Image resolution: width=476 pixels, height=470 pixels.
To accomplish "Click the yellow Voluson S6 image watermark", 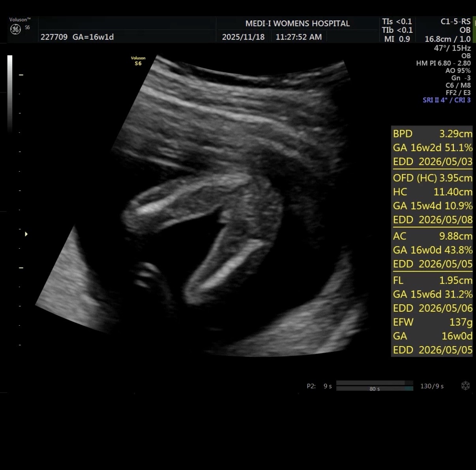I will pos(138,61).
